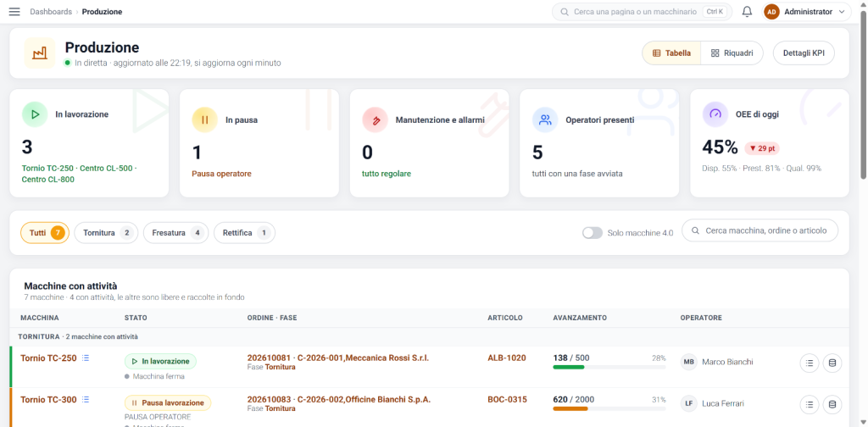Click the page vertical scrollbar
868x427 pixels.
[864, 94]
